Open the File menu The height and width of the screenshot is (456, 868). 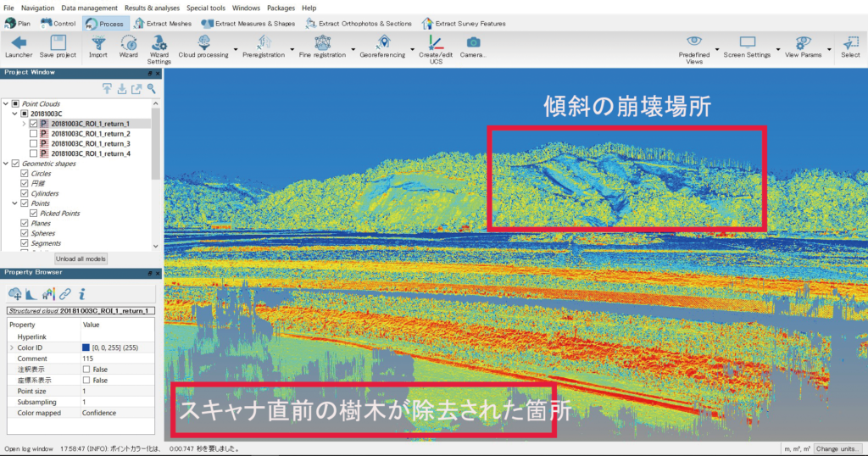[x=8, y=8]
